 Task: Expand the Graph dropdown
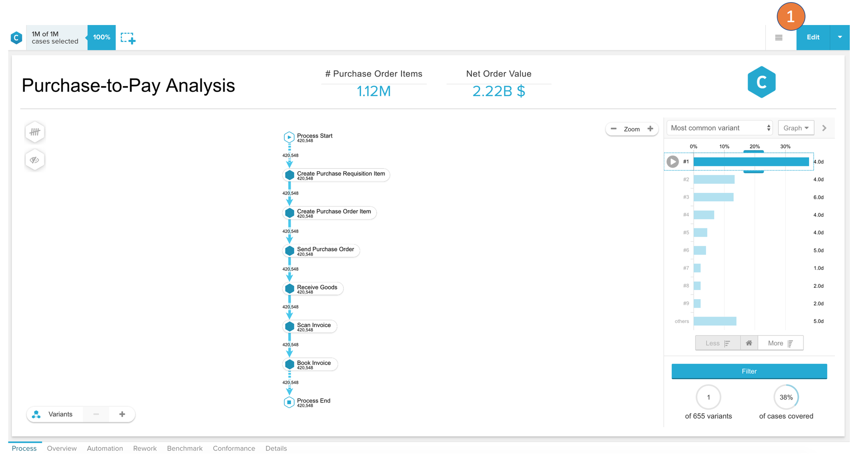[x=796, y=128]
